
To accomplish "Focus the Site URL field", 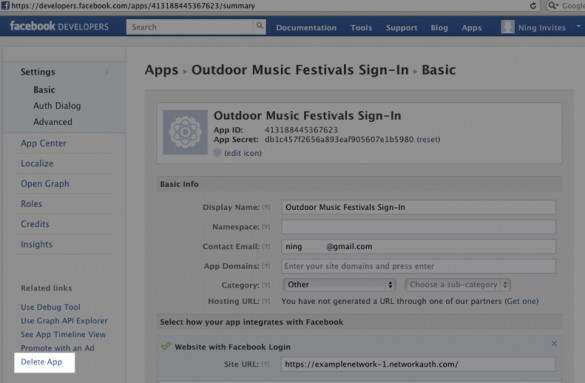I will point(418,364).
